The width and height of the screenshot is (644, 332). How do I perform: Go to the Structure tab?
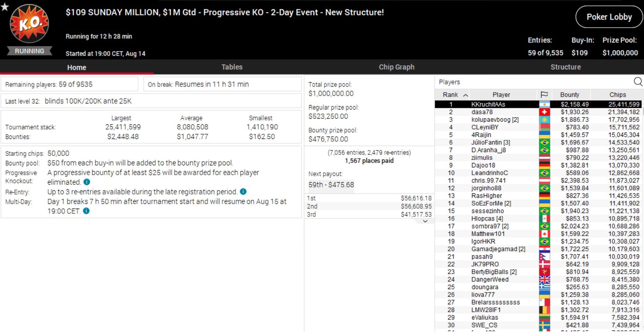(565, 67)
